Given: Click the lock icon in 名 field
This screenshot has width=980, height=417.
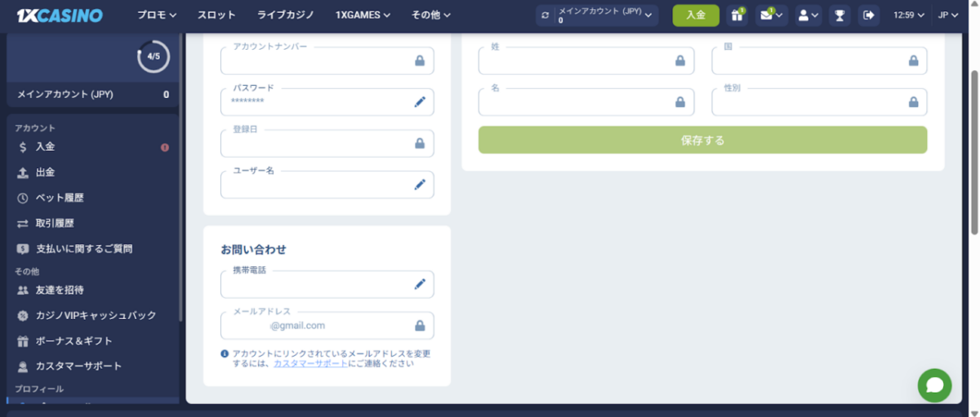Looking at the screenshot, I should pos(680,102).
